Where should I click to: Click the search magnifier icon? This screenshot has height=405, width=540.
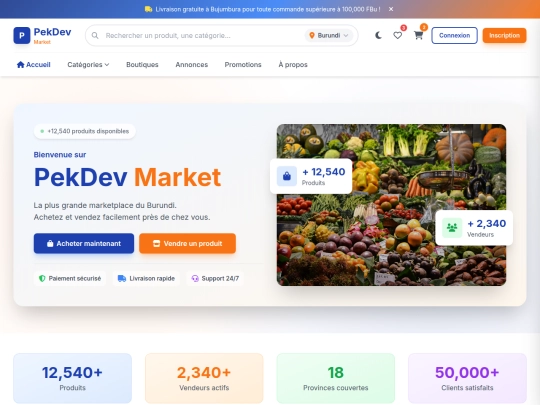[x=95, y=35]
